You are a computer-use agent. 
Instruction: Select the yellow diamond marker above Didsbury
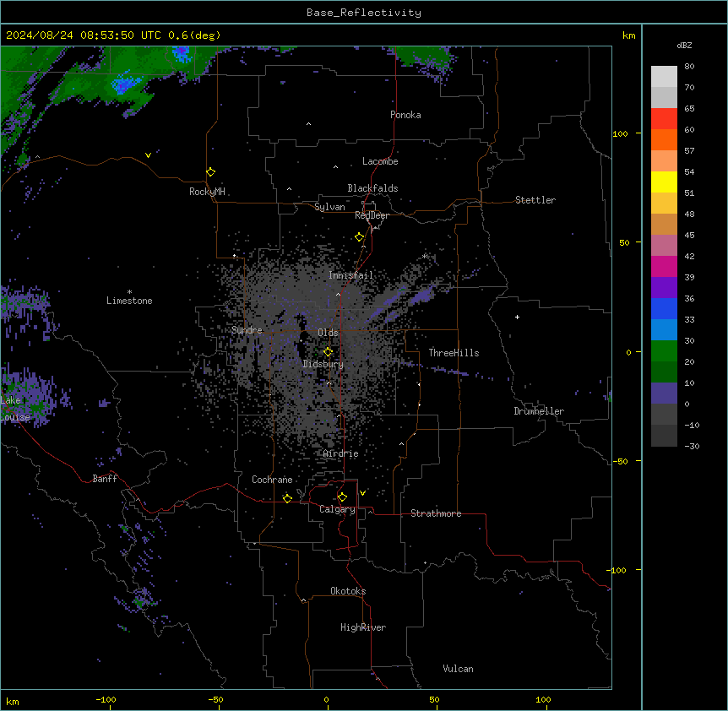[x=328, y=352]
